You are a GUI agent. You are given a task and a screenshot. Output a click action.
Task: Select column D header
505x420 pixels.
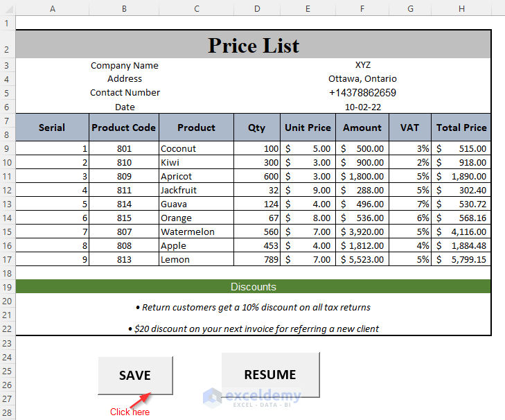point(257,9)
